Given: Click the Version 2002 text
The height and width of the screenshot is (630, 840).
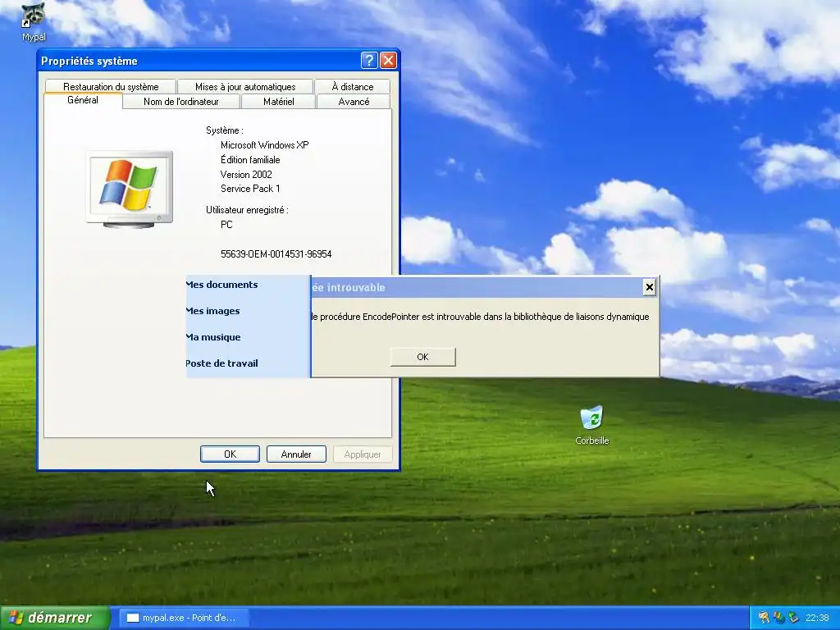Looking at the screenshot, I should point(246,175).
